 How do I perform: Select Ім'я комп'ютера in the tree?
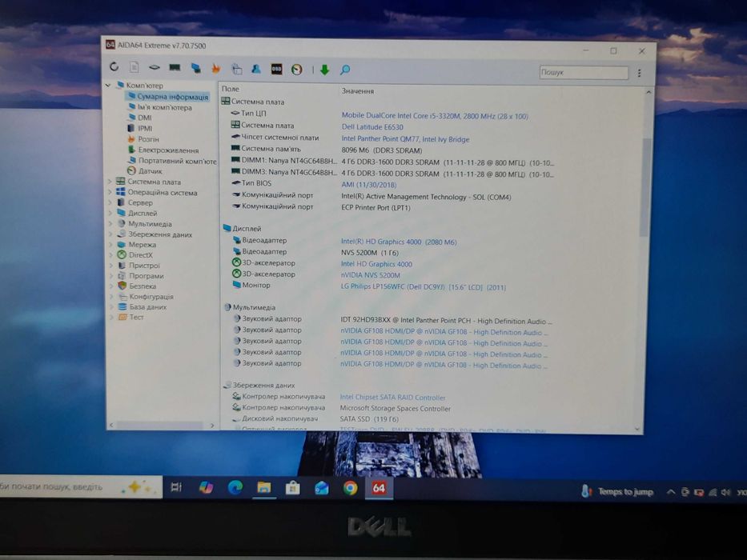tap(160, 107)
